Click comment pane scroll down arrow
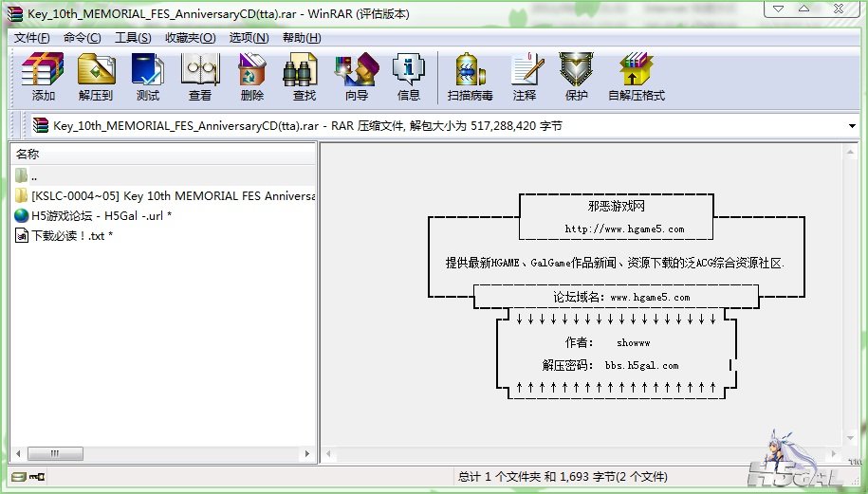Viewport: 868px width, 494px height. click(x=850, y=437)
